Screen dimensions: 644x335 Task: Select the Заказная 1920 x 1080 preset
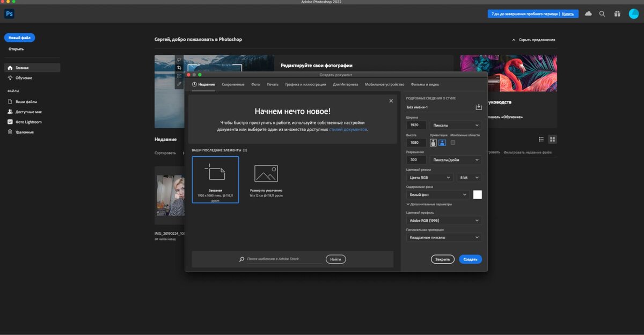[x=215, y=180]
